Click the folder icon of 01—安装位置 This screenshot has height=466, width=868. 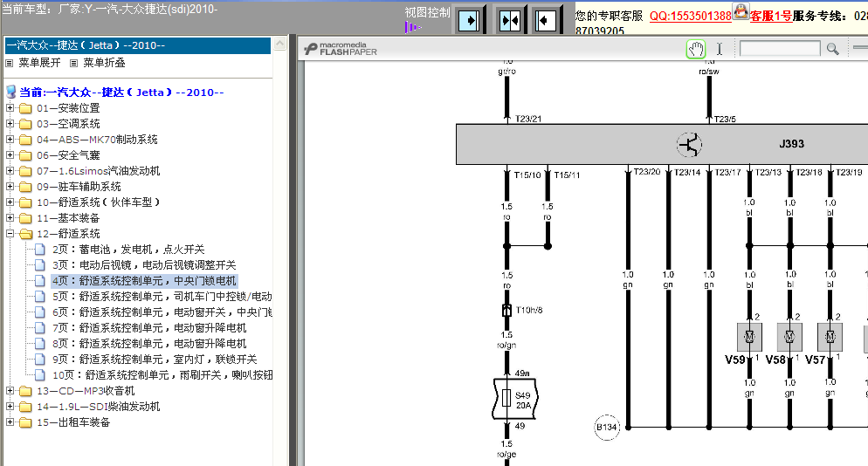pyautogui.click(x=25, y=108)
